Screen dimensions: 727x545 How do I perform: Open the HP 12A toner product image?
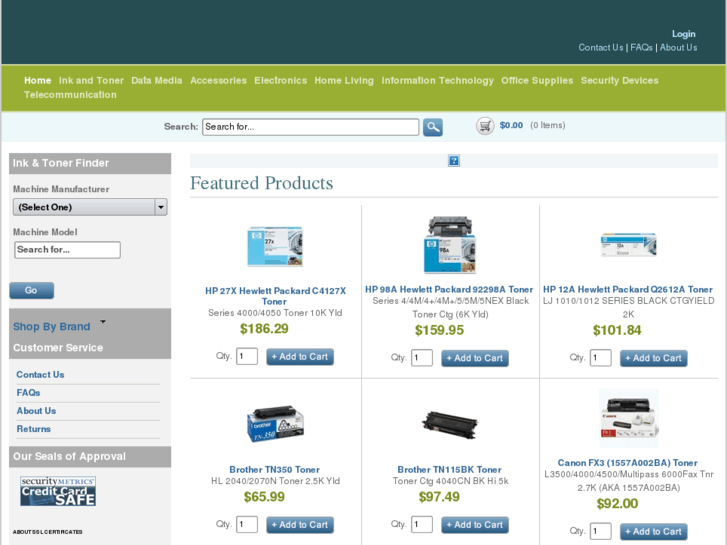coord(628,244)
